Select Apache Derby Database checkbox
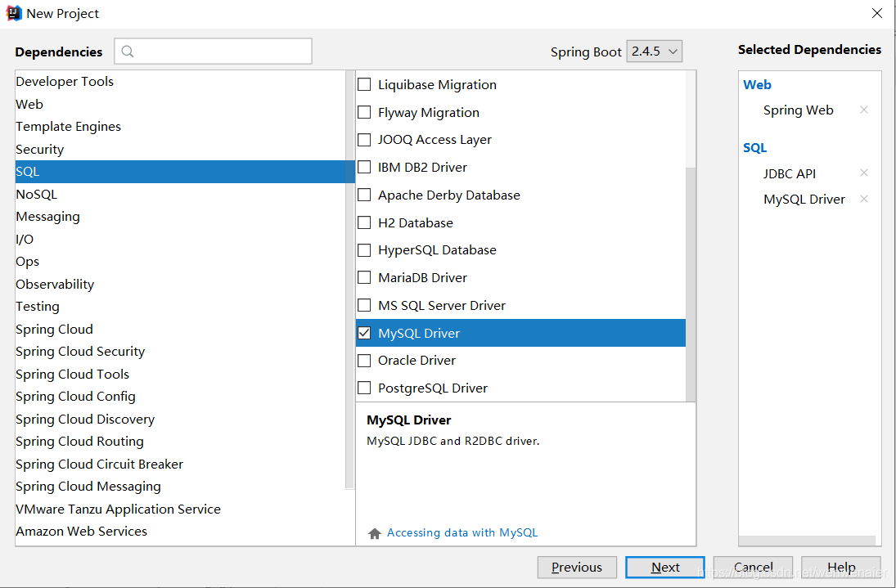Screen dimensions: 896x588 (364, 195)
